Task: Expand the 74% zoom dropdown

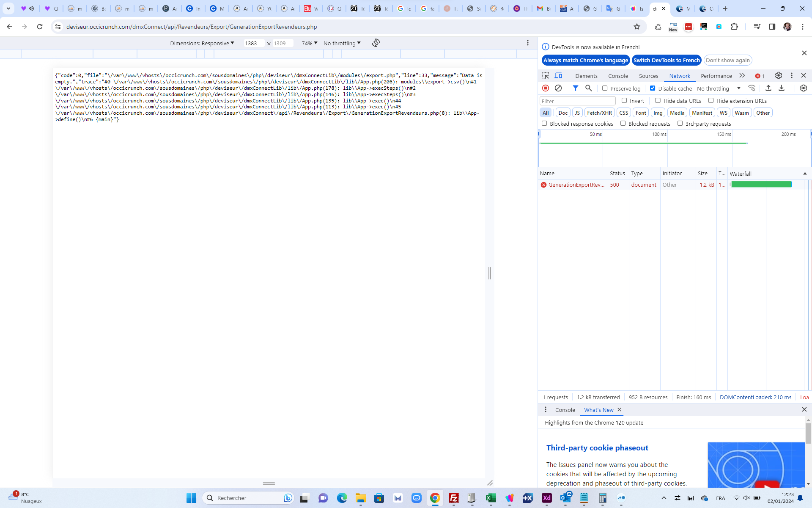Action: pyautogui.click(x=309, y=43)
